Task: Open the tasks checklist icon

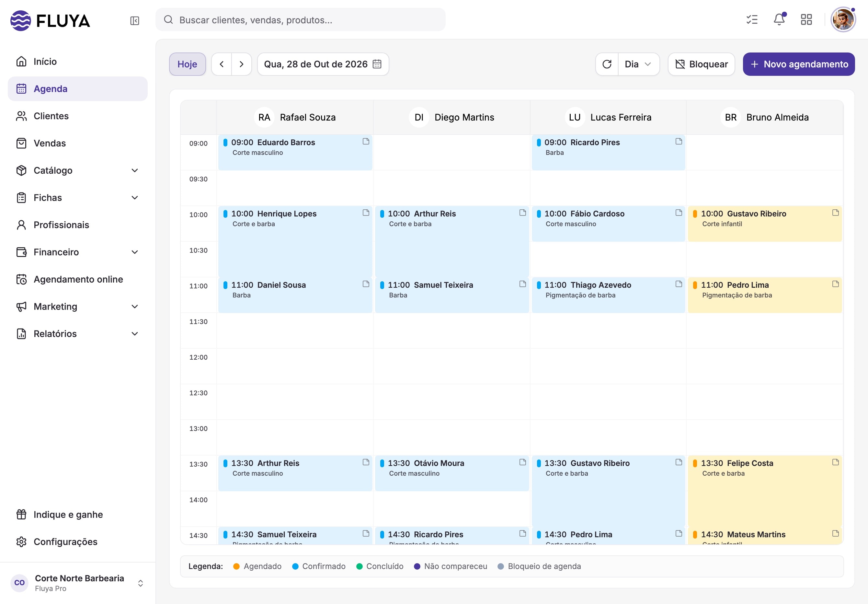Action: (x=752, y=20)
